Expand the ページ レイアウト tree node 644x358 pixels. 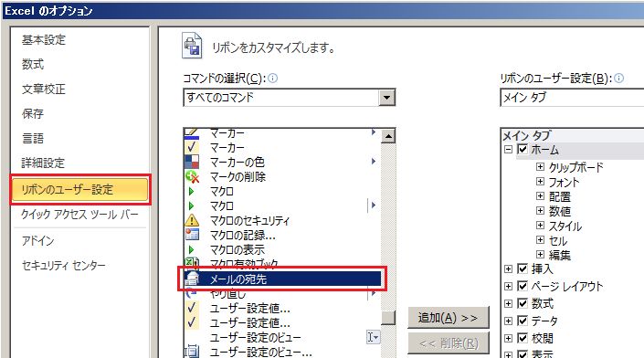(508, 286)
